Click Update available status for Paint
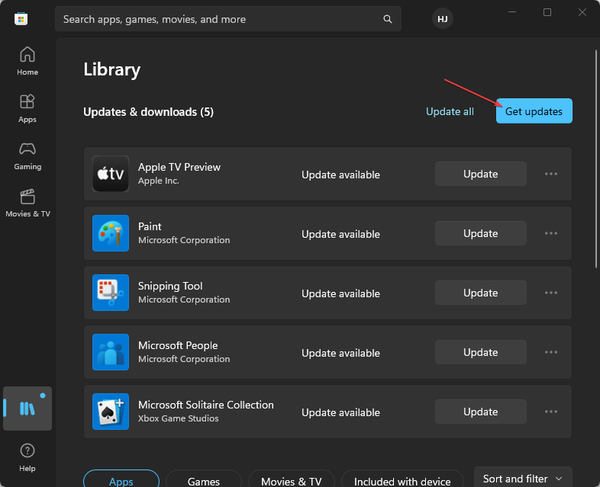This screenshot has height=487, width=600. point(341,234)
